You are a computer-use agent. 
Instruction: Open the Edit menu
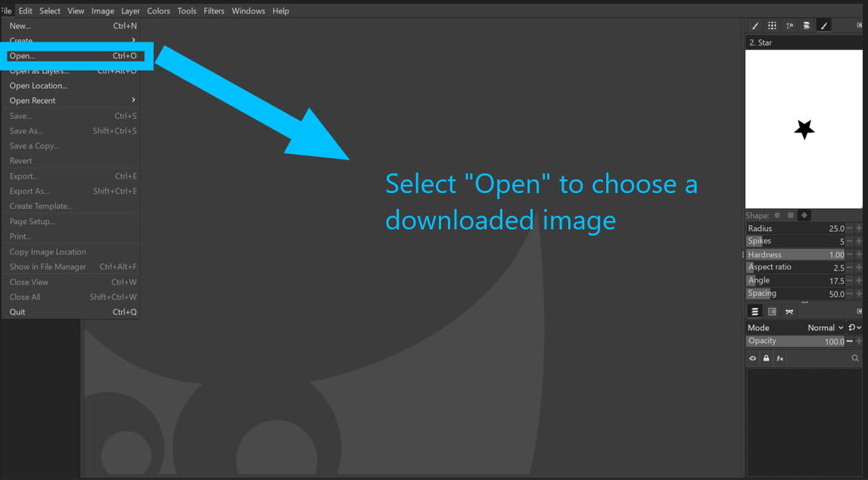(25, 11)
